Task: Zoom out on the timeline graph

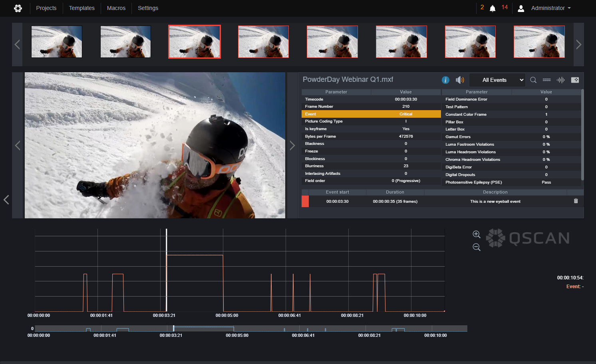Action: (477, 247)
